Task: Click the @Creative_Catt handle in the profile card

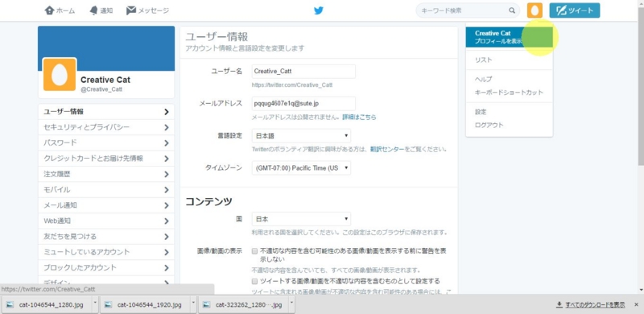Action: (x=101, y=89)
